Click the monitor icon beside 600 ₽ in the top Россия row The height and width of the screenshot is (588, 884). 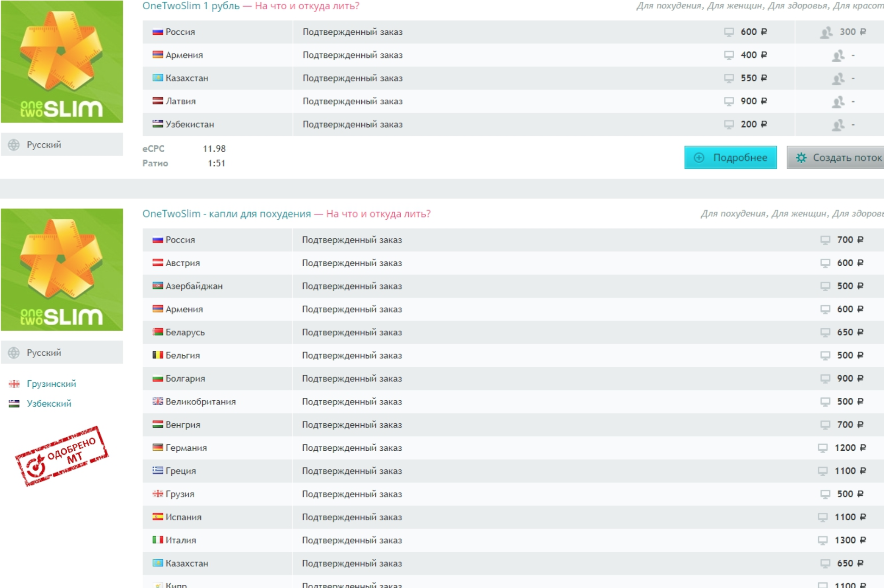point(729,32)
